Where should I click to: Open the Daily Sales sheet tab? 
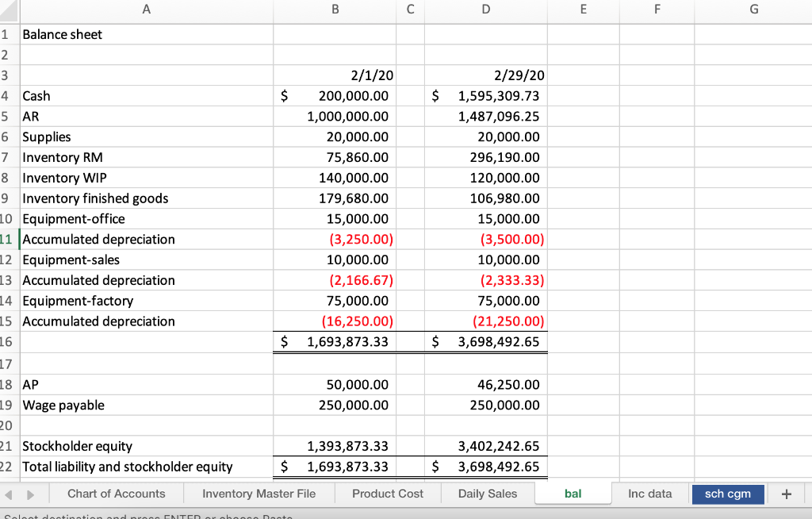tap(488, 494)
